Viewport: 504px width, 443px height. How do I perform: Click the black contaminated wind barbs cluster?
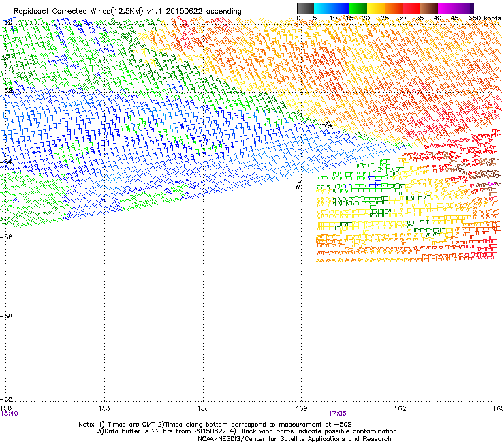pos(326,125)
